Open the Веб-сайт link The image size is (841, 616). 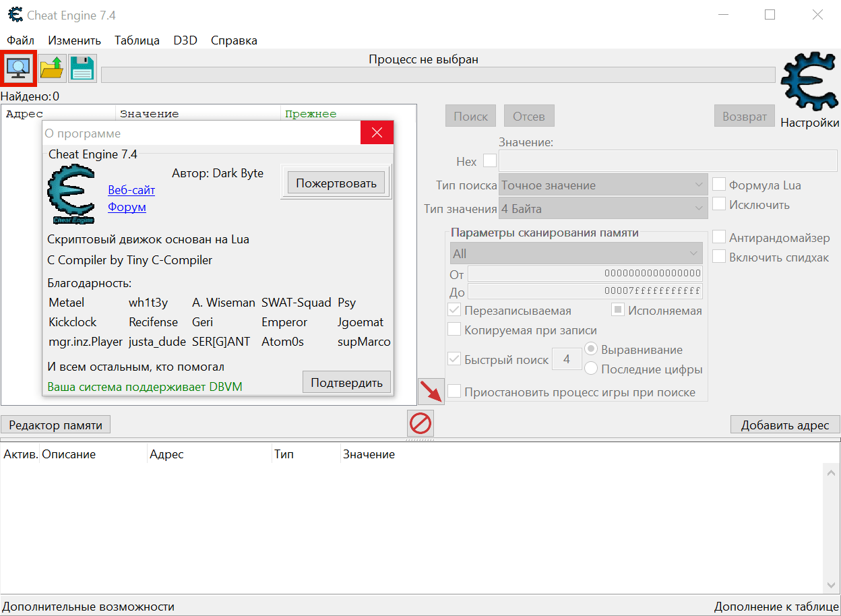pyautogui.click(x=131, y=190)
